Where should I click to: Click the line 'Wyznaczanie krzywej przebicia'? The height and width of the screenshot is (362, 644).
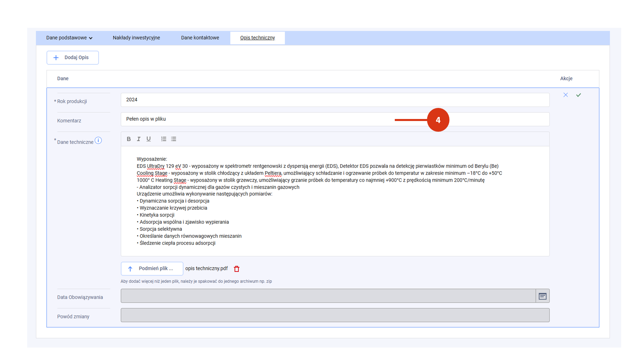tap(172, 208)
